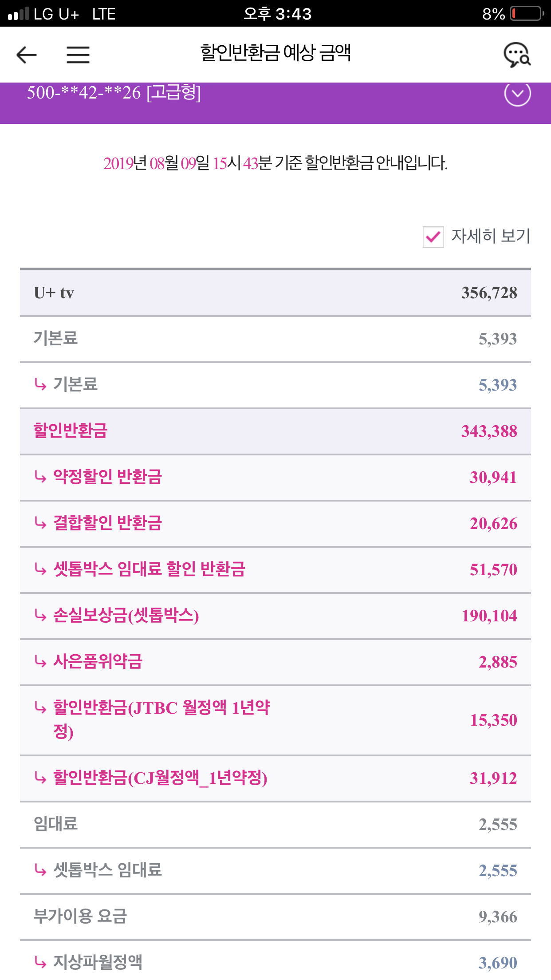
Task: Open the hamburger menu
Action: [x=78, y=55]
